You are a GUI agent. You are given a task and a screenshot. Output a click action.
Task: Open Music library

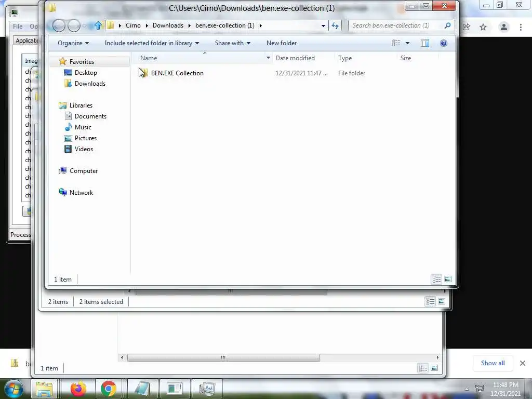coord(83,127)
